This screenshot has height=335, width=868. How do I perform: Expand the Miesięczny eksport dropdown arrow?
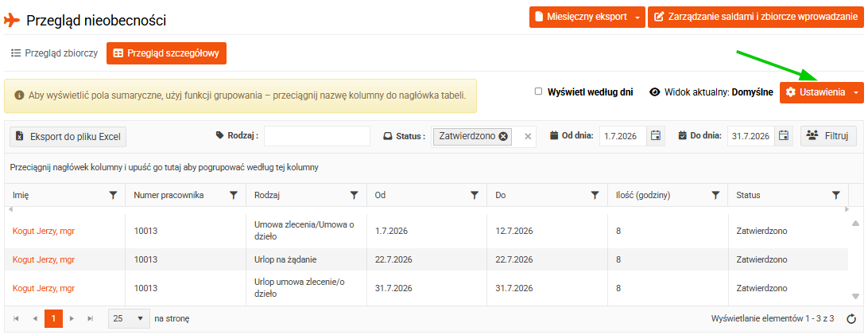pyautogui.click(x=637, y=18)
